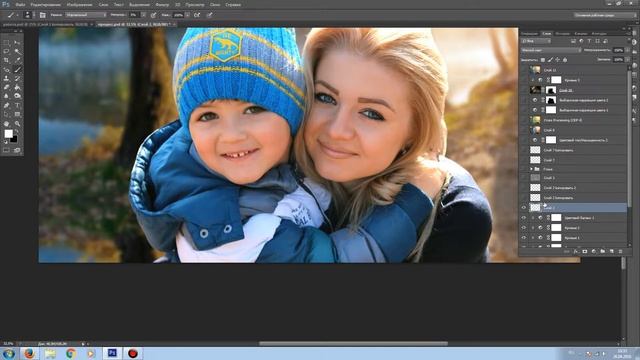Screen dimensions: 640x360
Task: Open the brush opacity slider arrow
Action: (143, 15)
